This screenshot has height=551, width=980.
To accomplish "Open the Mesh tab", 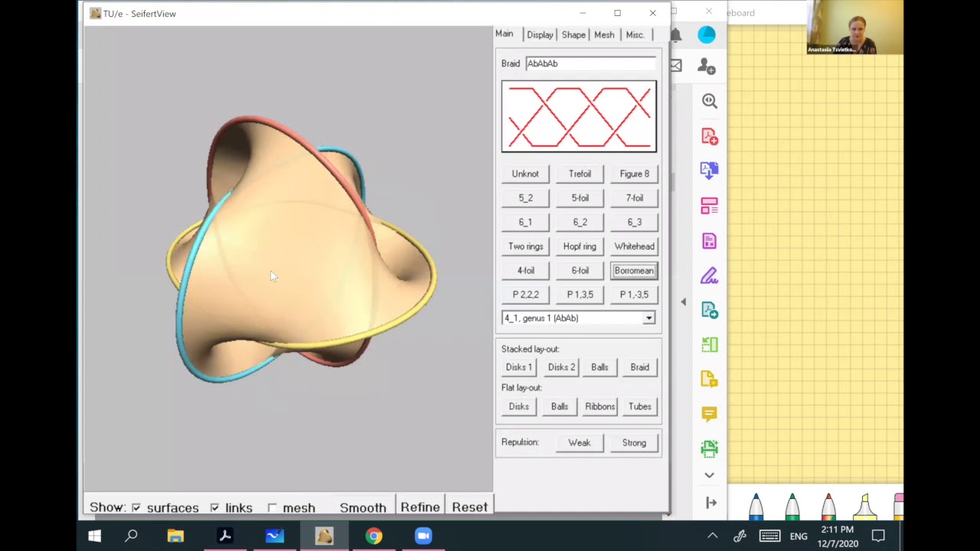I will point(604,34).
